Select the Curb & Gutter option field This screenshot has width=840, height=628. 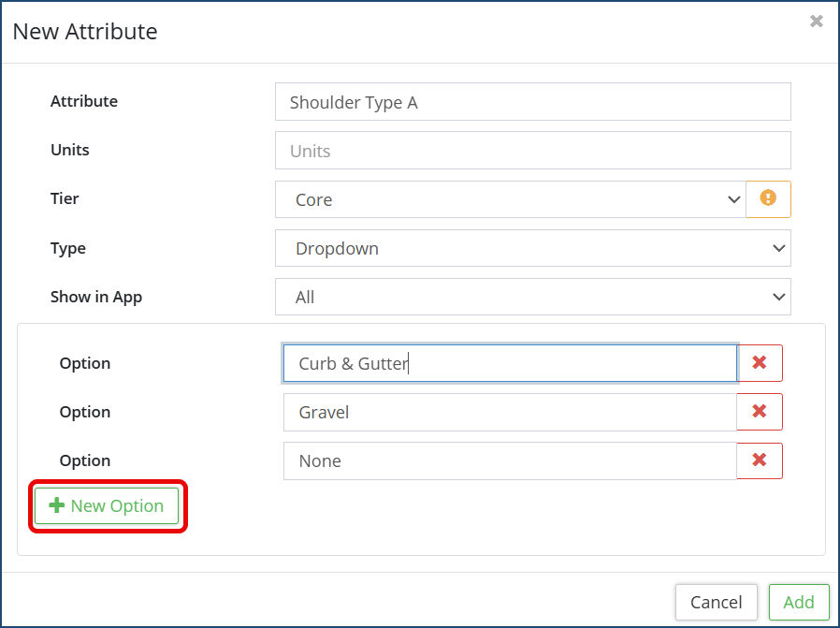click(510, 363)
